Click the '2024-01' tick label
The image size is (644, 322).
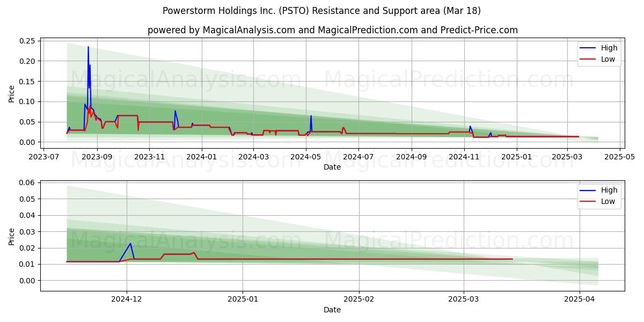point(202,157)
